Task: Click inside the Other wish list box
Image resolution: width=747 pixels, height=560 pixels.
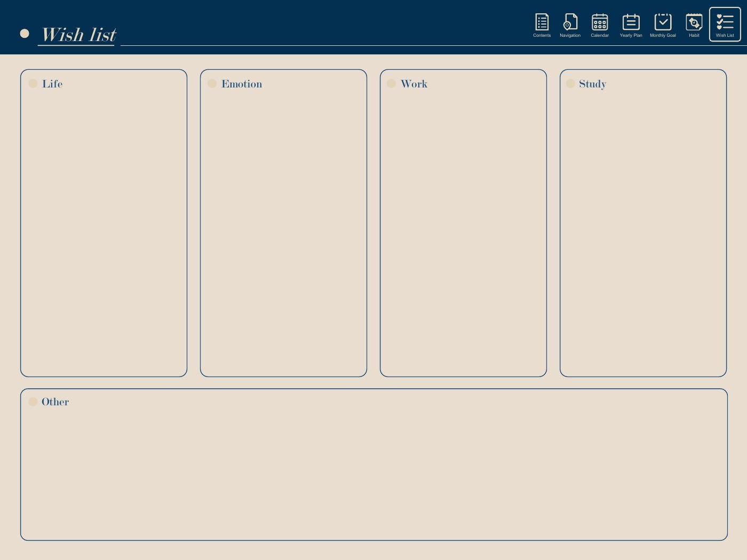Action: tap(374, 465)
